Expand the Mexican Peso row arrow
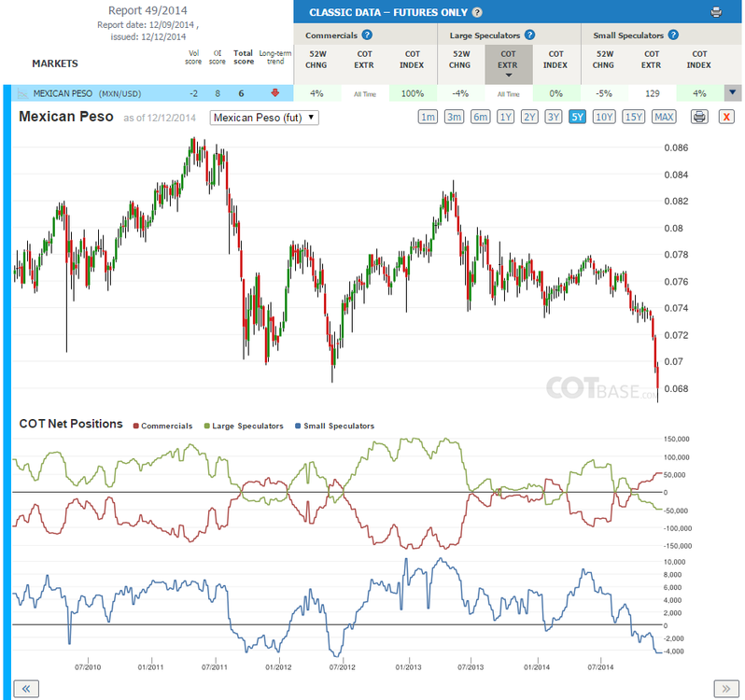 [733, 93]
